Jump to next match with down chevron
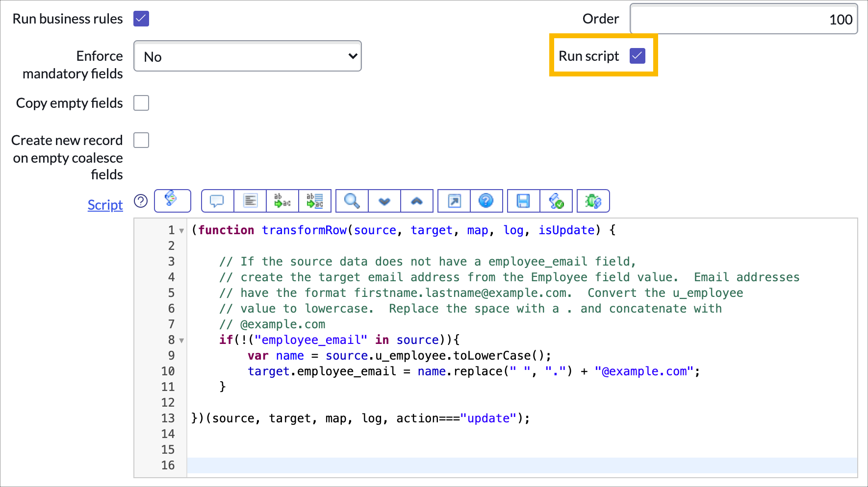Screen dimensions: 868x487 point(384,201)
